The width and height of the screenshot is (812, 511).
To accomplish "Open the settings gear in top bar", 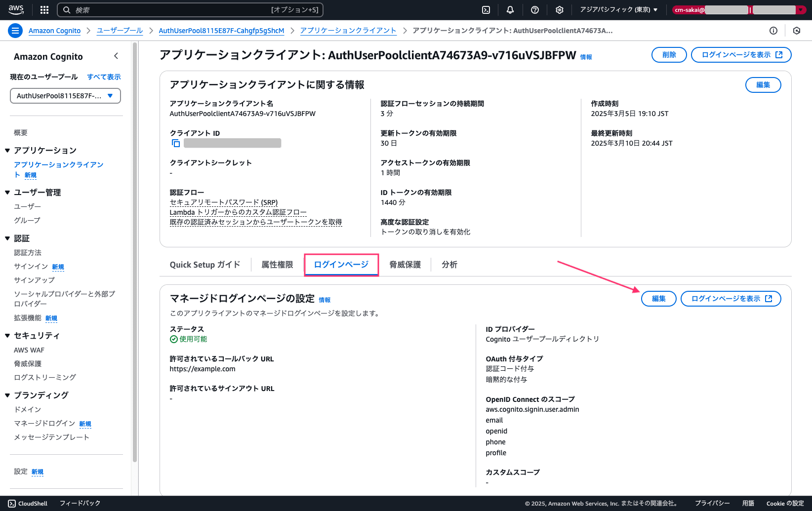I will coord(560,10).
